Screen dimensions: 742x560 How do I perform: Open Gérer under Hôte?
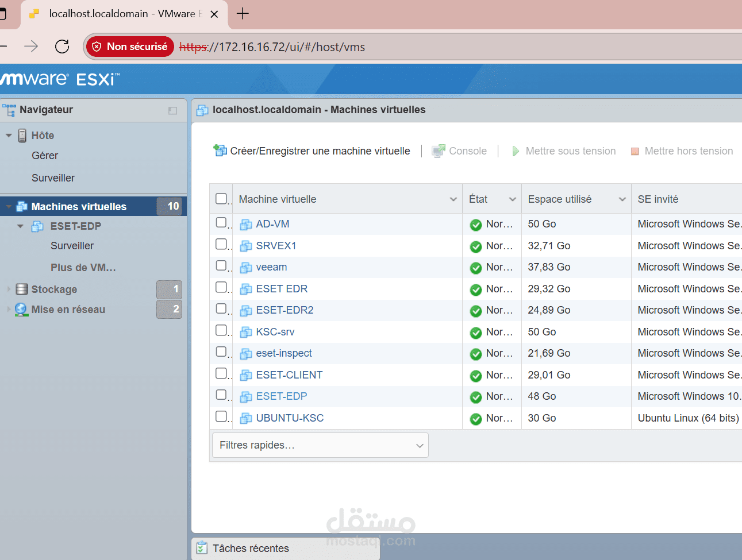[45, 156]
